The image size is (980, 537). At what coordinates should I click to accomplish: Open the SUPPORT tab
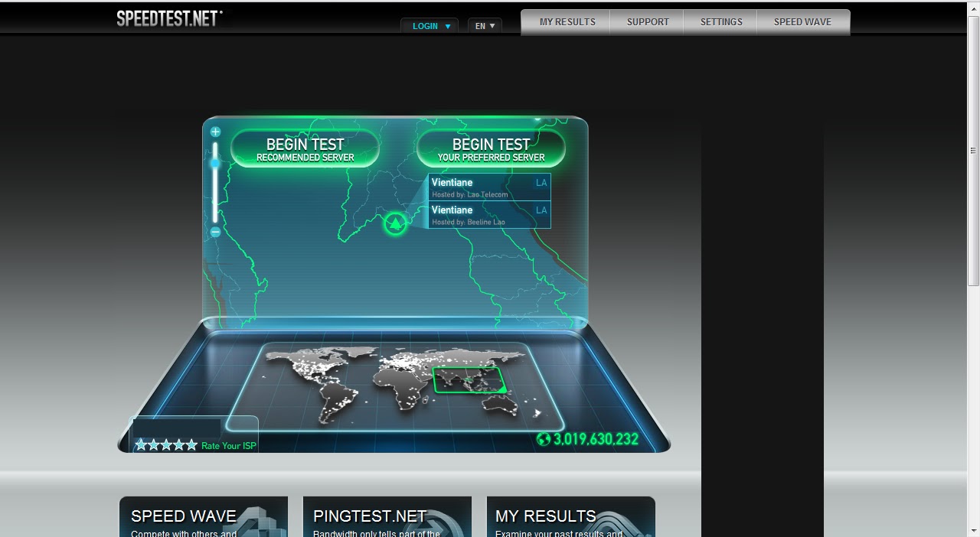648,22
